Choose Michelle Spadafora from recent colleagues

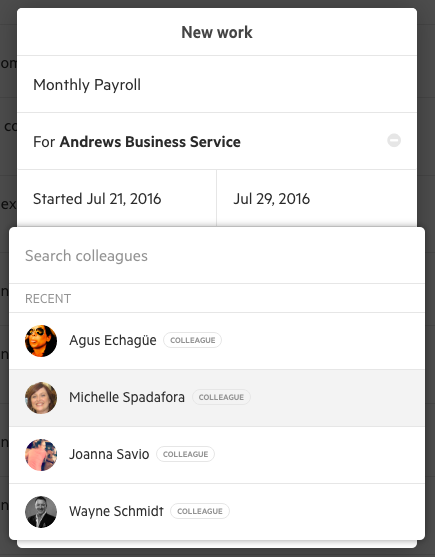point(217,398)
